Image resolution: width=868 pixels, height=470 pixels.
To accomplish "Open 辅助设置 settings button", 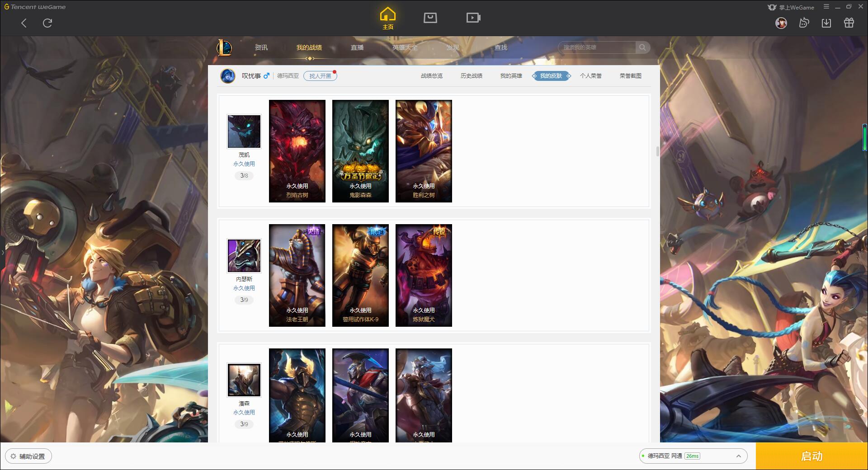I will click(x=28, y=456).
